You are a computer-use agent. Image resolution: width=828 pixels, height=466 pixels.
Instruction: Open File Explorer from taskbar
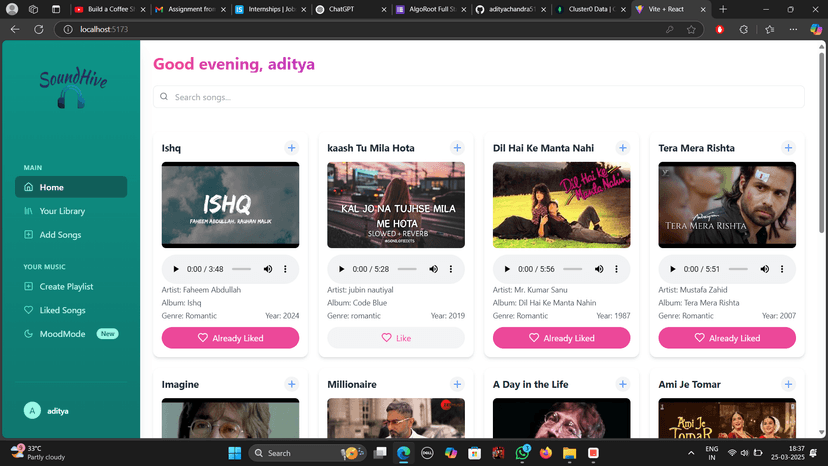click(x=569, y=453)
